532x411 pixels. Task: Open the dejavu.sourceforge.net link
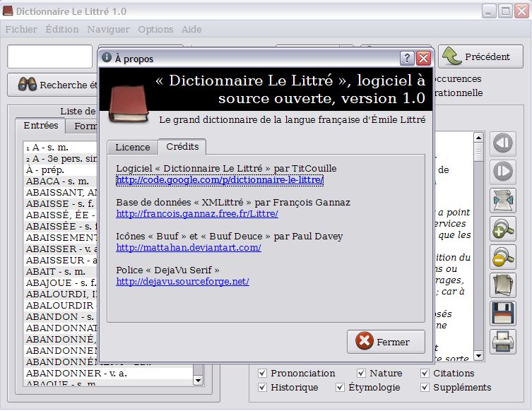[x=182, y=282]
